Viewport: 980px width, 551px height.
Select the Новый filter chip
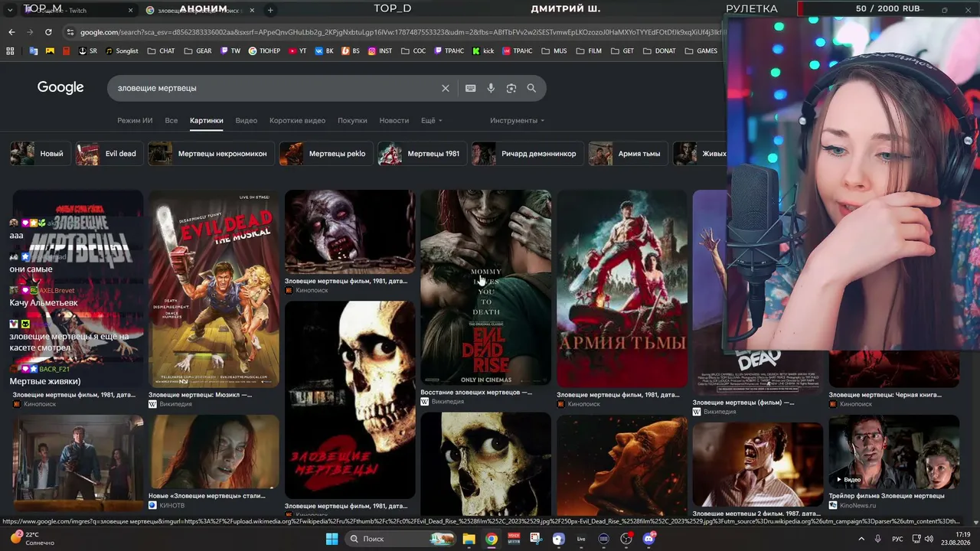point(40,154)
